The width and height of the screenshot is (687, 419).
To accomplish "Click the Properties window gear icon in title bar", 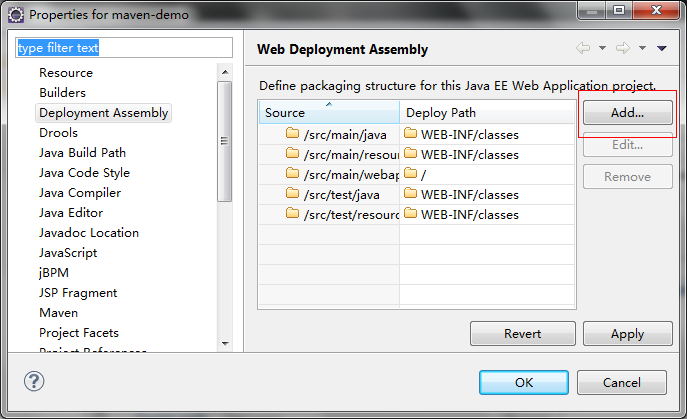I will coord(16,15).
